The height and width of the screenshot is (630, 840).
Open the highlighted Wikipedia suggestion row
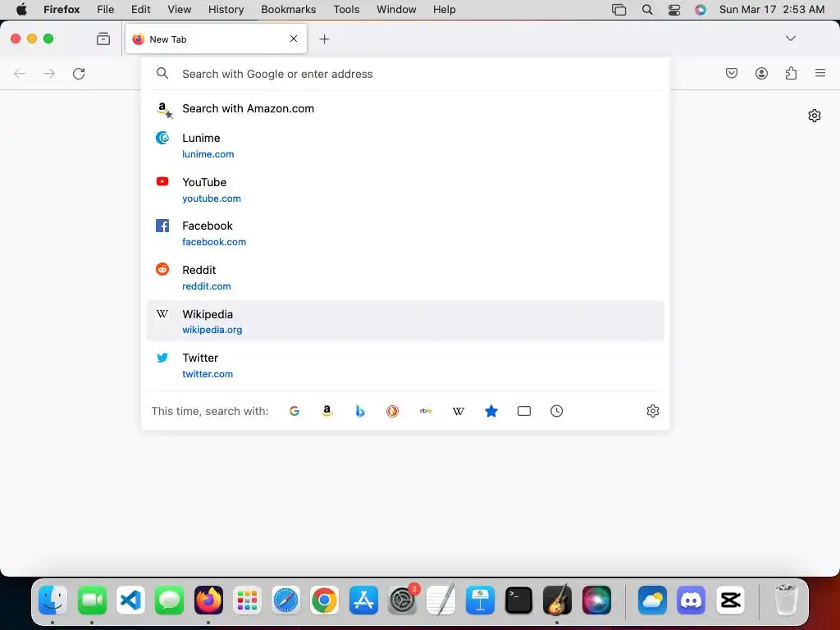[405, 322]
